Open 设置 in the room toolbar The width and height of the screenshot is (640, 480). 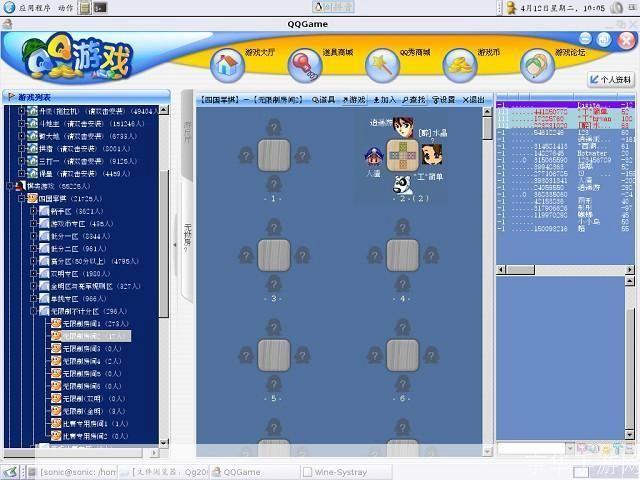click(x=444, y=100)
